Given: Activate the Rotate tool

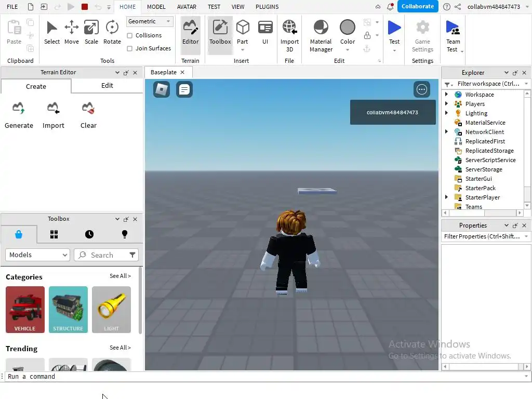Looking at the screenshot, I should coord(112,33).
